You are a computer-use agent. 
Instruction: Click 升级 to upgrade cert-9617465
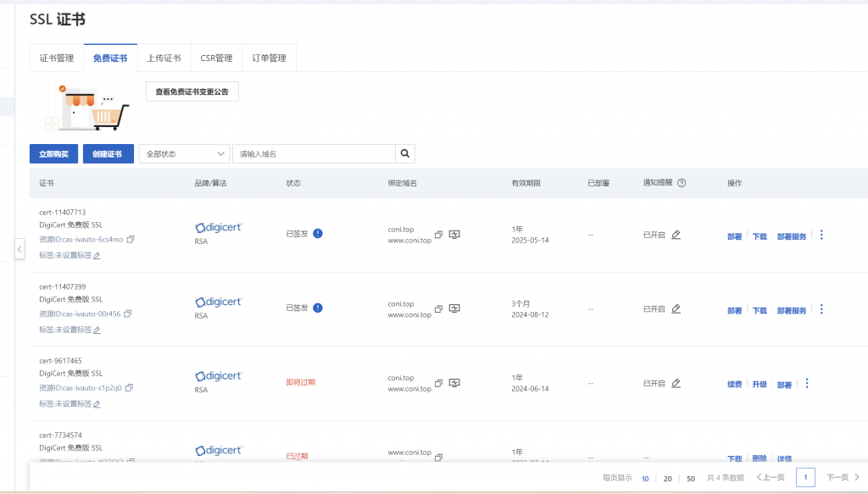pos(759,385)
